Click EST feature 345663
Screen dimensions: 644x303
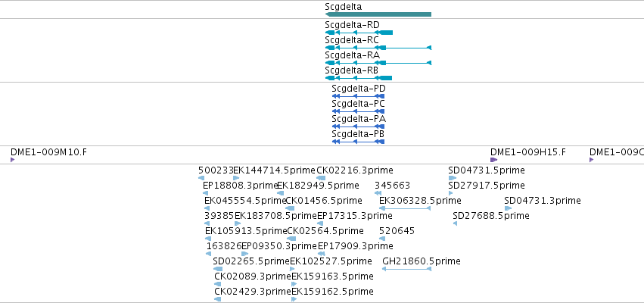pyautogui.click(x=378, y=193)
